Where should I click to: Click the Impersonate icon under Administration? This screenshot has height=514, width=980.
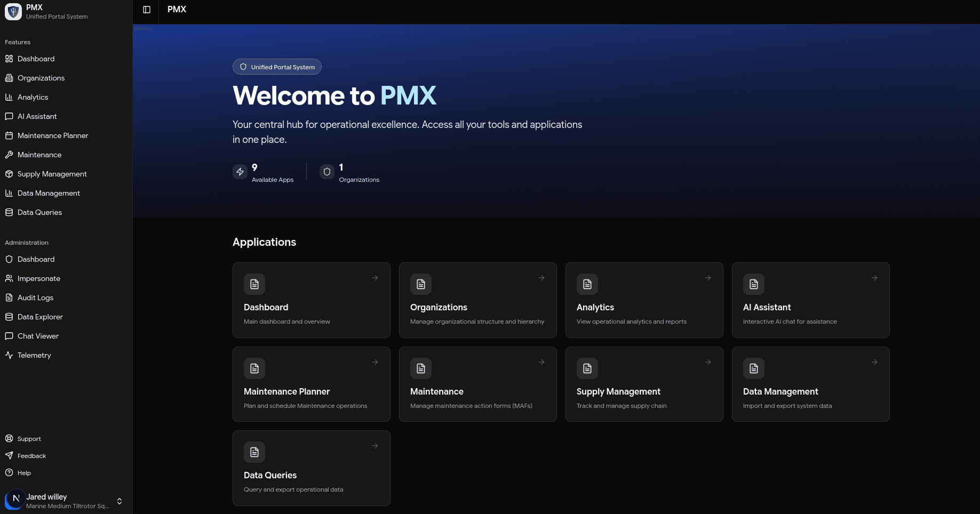[x=9, y=278]
